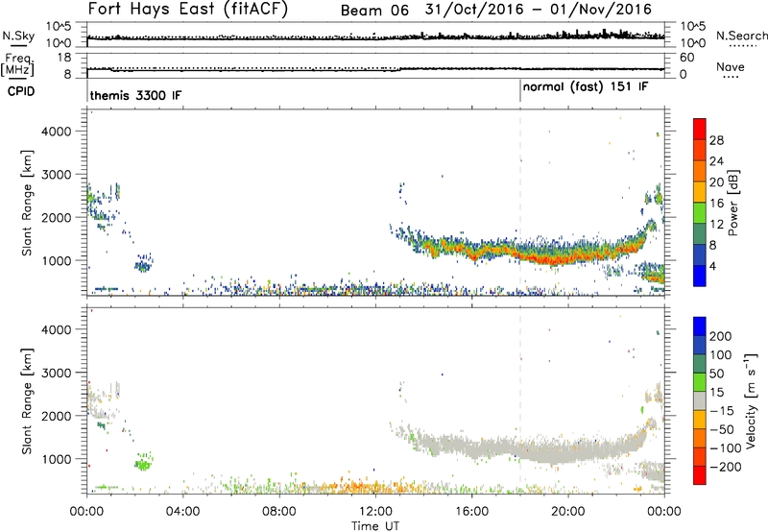The width and height of the screenshot is (768, 532).
Task: Click the '3000' tick on the velocity panel
Action: (56, 373)
